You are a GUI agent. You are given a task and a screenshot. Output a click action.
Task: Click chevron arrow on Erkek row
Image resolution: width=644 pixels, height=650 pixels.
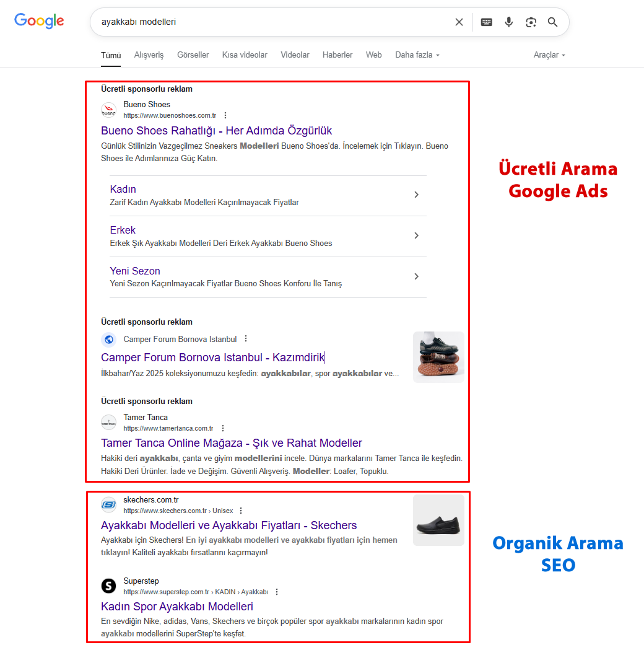click(417, 235)
